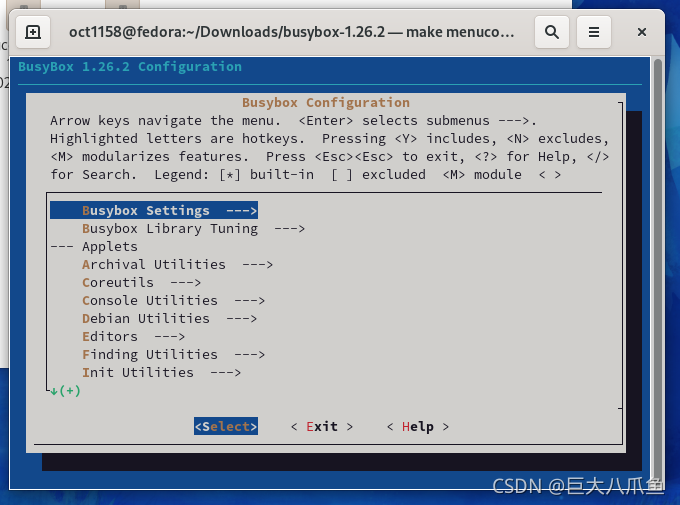This screenshot has width=680, height=505.
Task: Open Coreutils submenu
Action: (x=141, y=283)
